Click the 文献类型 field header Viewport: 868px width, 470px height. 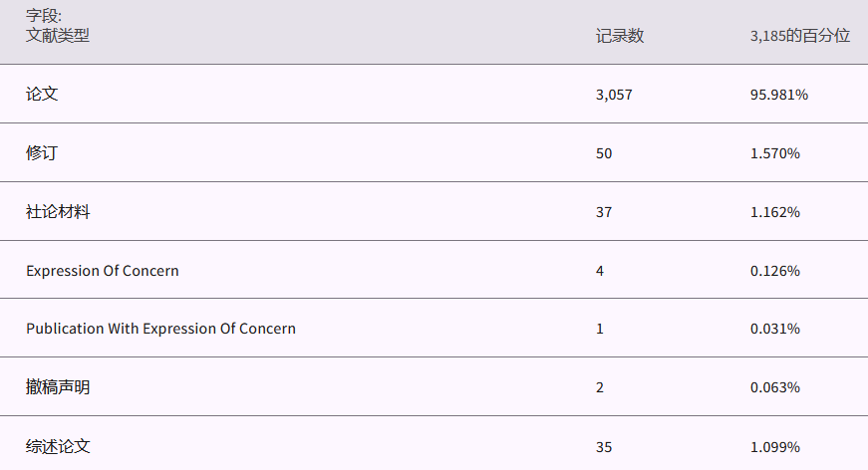[x=58, y=36]
